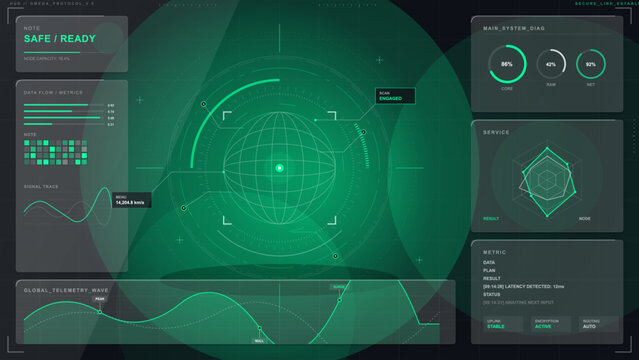Click the NODE legend in Service panel

[584, 219]
